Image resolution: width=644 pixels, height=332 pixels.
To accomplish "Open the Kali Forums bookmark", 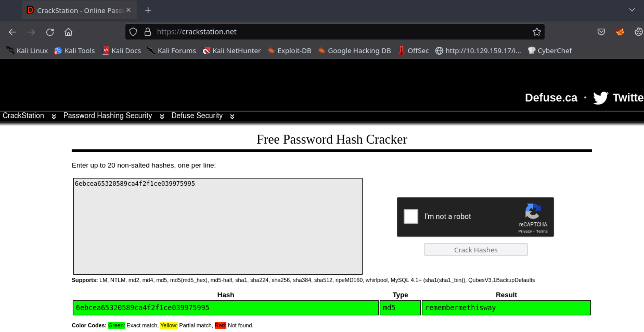I will point(172,50).
